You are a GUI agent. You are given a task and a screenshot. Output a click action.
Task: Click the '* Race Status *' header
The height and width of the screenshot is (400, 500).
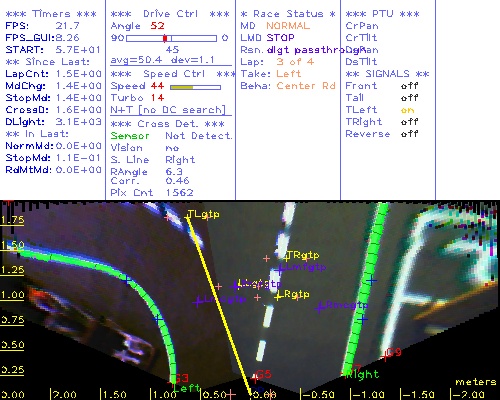point(288,14)
